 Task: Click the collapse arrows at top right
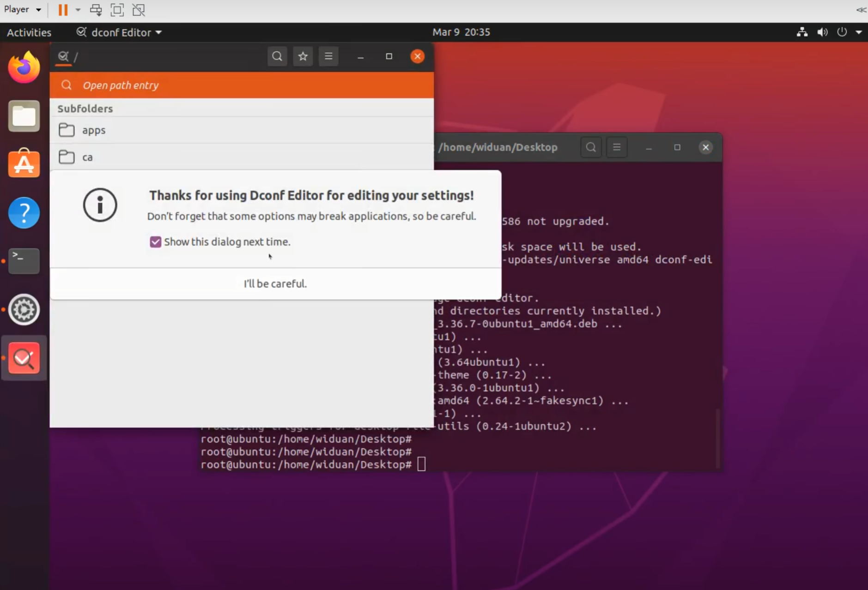pyautogui.click(x=861, y=10)
